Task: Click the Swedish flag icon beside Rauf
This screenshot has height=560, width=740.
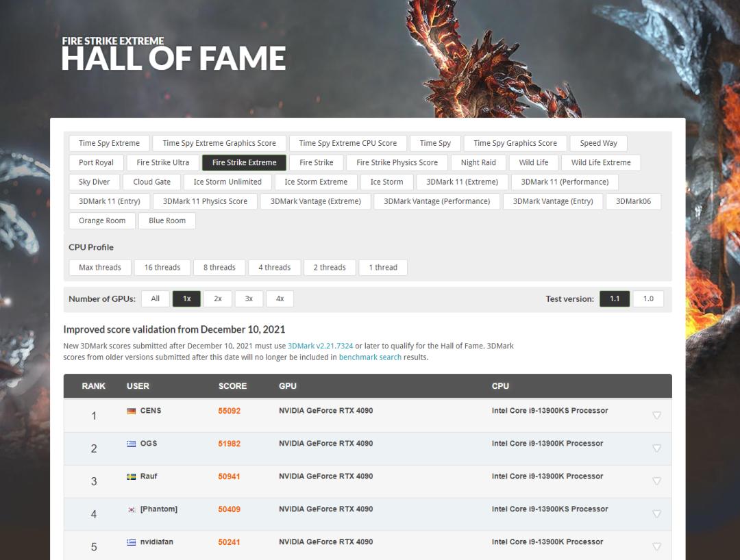Action: (131, 476)
